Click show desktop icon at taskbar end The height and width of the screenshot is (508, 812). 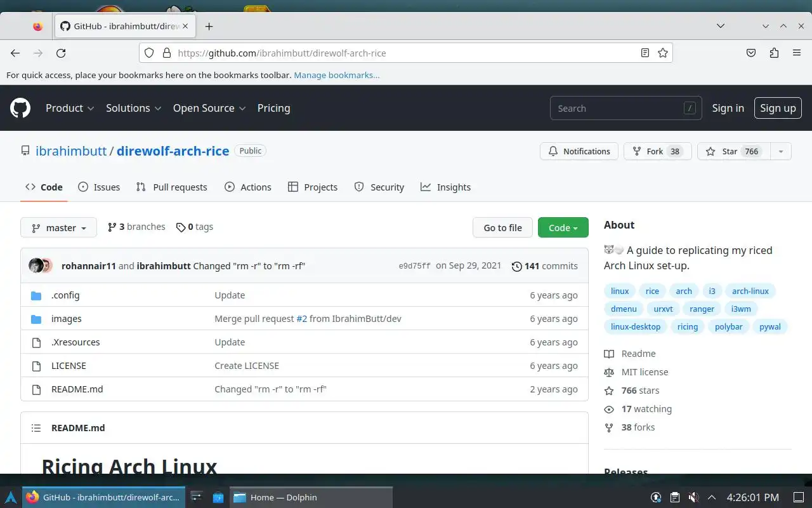tap(798, 497)
